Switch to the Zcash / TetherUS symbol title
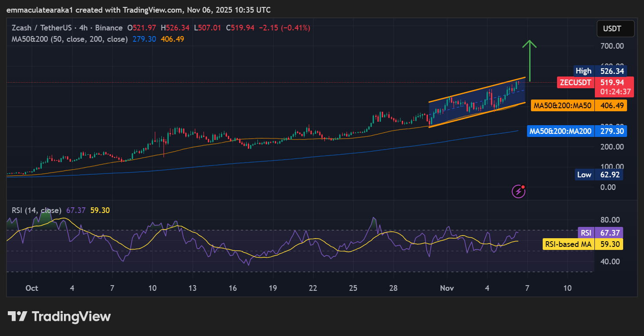Viewport: 644px width, 336px height. [x=42, y=27]
